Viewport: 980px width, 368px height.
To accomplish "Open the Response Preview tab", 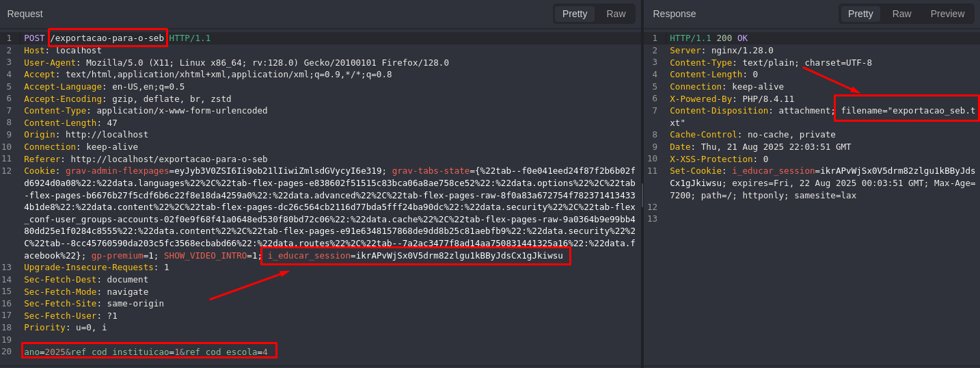I will (x=947, y=14).
